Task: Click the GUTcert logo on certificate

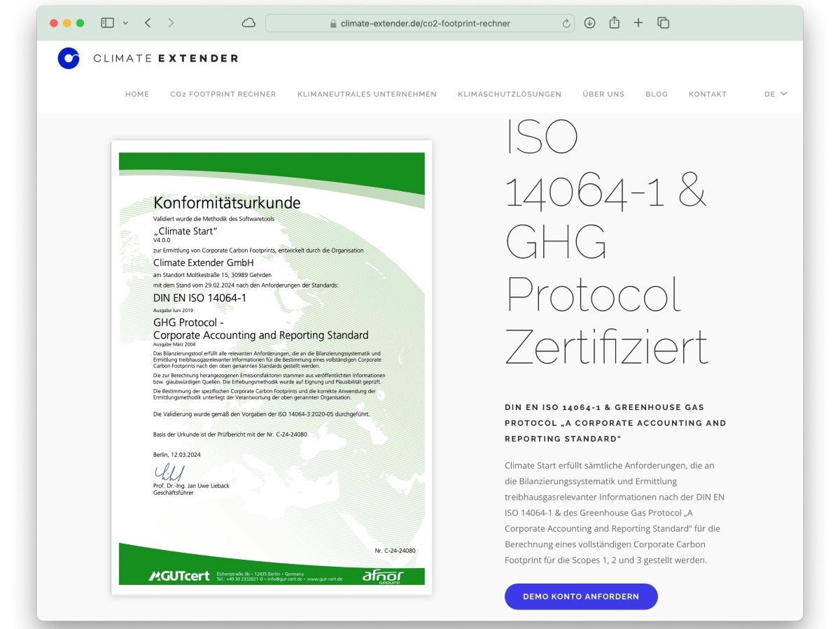Action: tap(179, 576)
